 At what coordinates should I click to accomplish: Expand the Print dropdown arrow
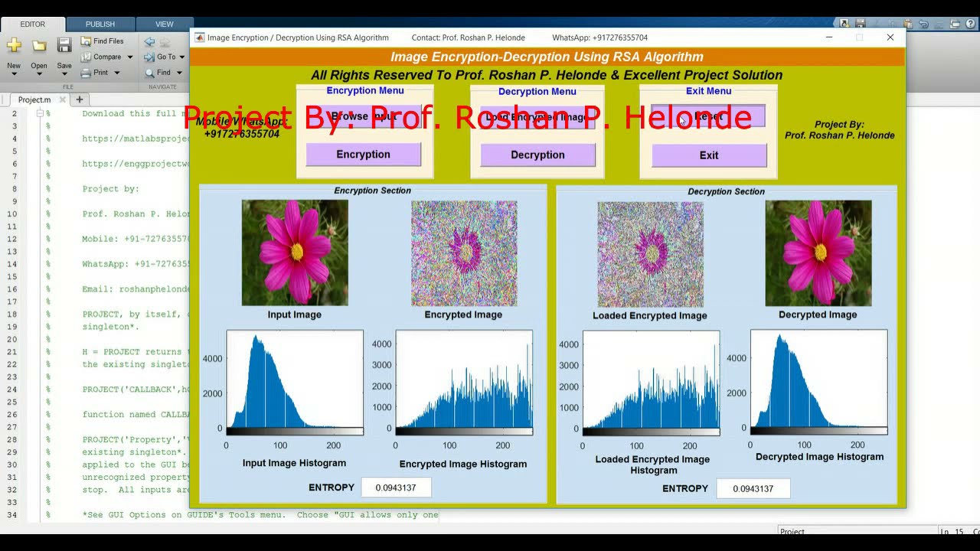[x=116, y=73]
